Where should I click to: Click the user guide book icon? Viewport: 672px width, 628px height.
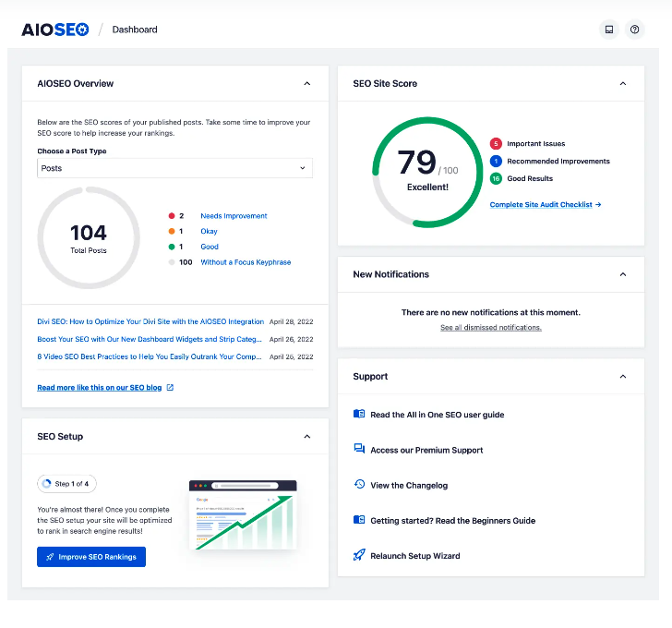tap(359, 414)
